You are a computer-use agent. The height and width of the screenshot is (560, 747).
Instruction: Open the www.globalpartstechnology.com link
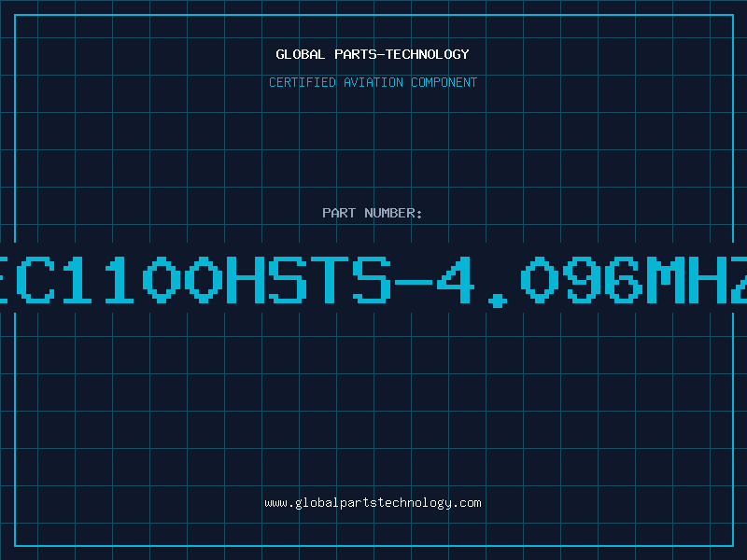point(373,503)
